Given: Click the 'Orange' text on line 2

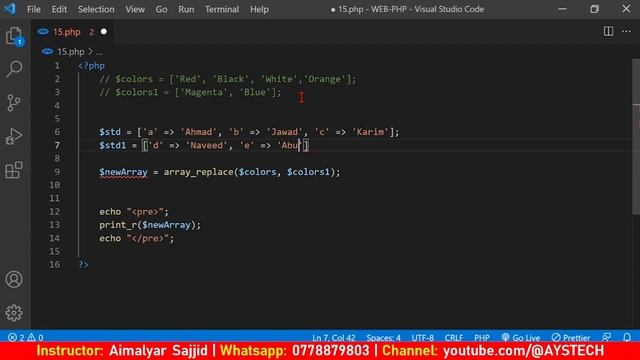Looking at the screenshot, I should click(x=324, y=79).
